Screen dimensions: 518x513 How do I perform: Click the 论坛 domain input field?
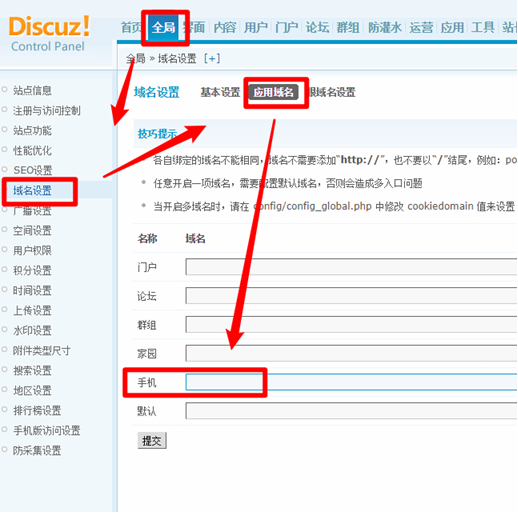tap(351, 295)
